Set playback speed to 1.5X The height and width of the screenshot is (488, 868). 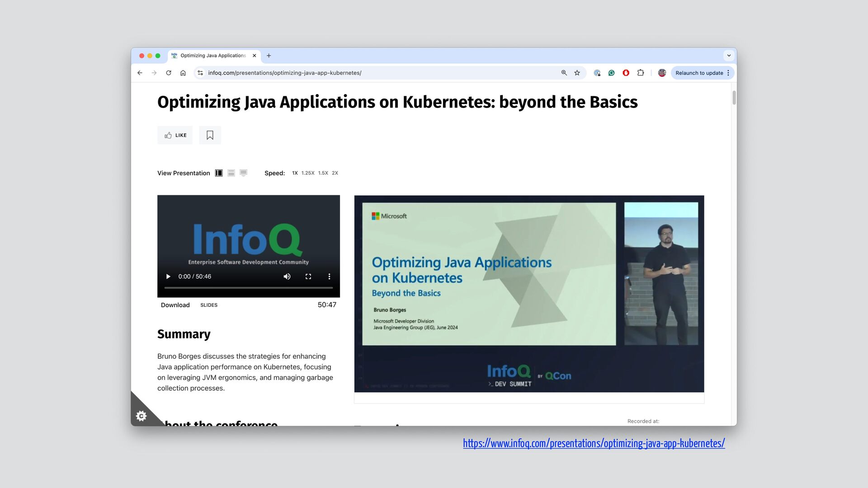(x=323, y=173)
